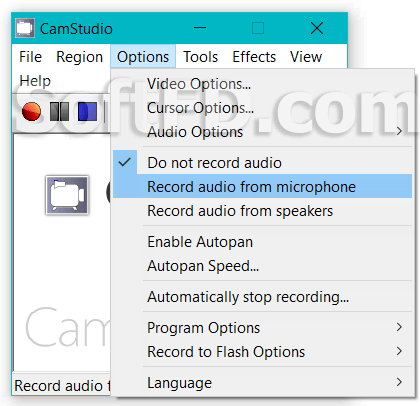Click the CamStudio camera icon in main area
The width and height of the screenshot is (420, 406).
tap(67, 195)
